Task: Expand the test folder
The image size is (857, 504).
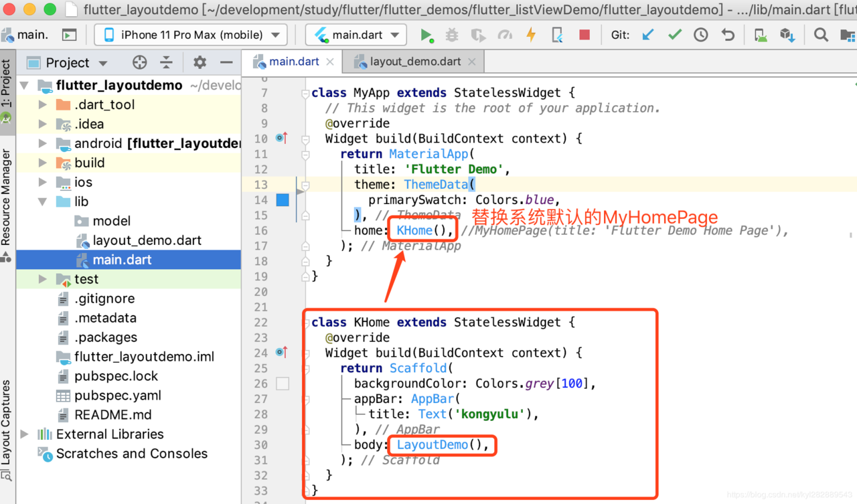Action: coord(43,279)
